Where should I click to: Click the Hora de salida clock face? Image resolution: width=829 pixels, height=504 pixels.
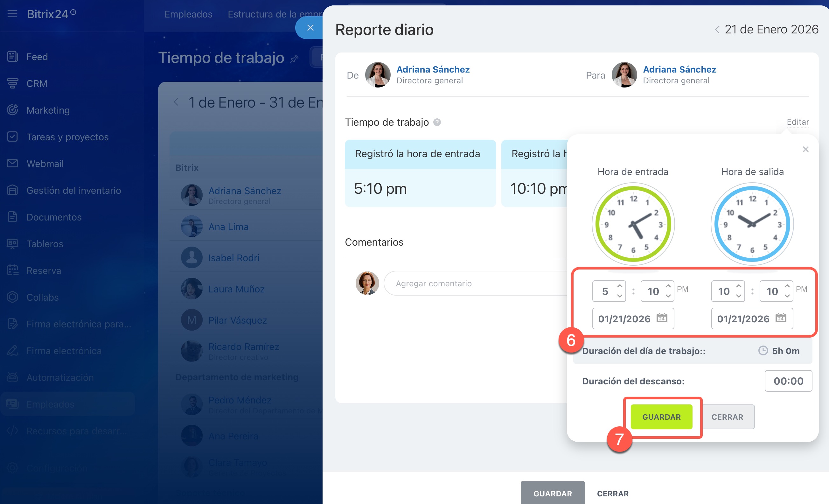coord(752,224)
